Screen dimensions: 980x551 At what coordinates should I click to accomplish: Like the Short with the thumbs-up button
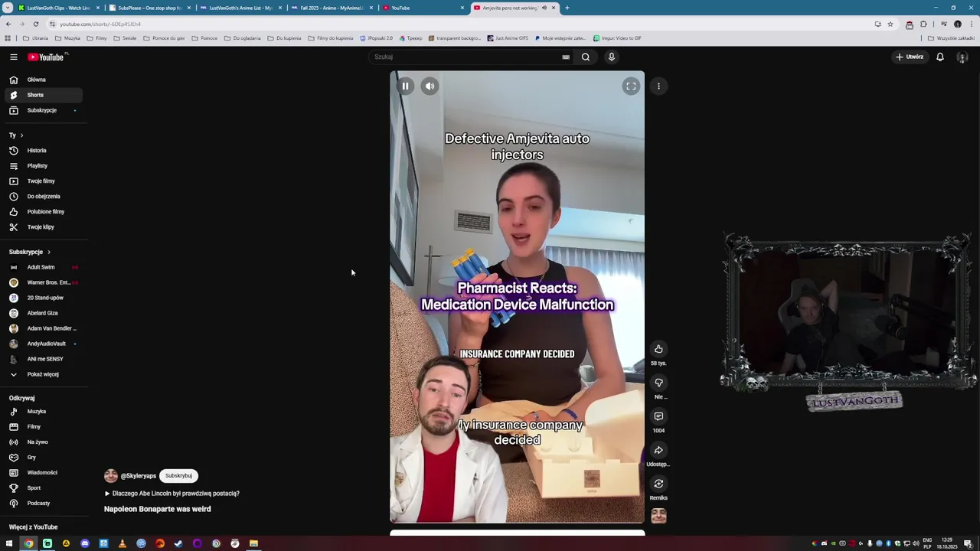658,349
